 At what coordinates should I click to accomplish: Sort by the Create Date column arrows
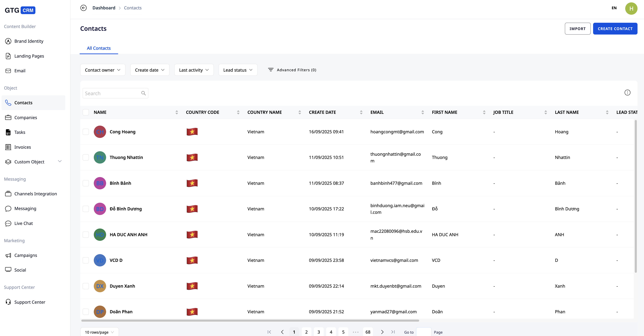[361, 112]
